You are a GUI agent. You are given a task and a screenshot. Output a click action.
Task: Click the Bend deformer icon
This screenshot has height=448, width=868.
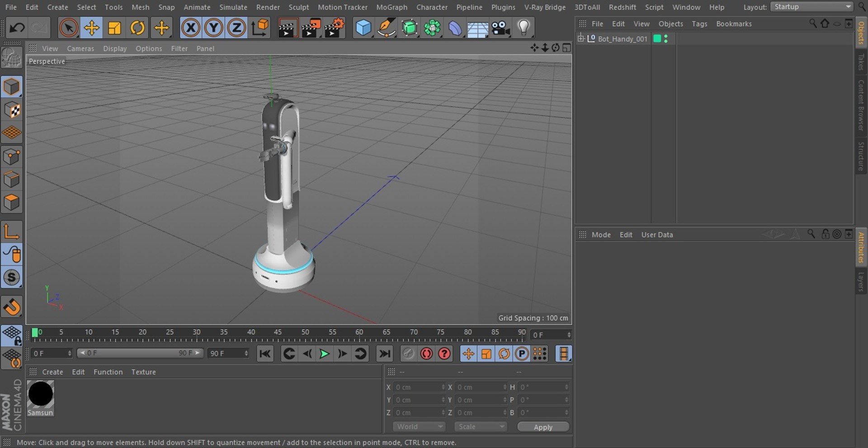coord(455,28)
